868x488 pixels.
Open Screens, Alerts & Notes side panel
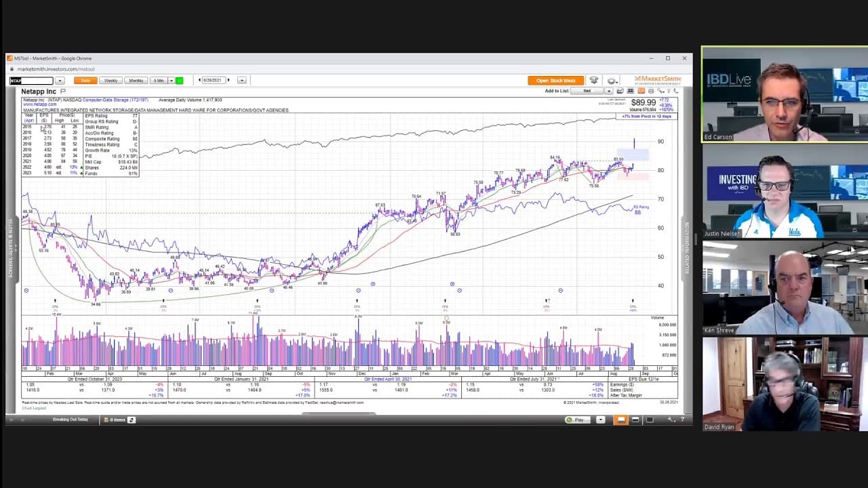(x=10, y=247)
